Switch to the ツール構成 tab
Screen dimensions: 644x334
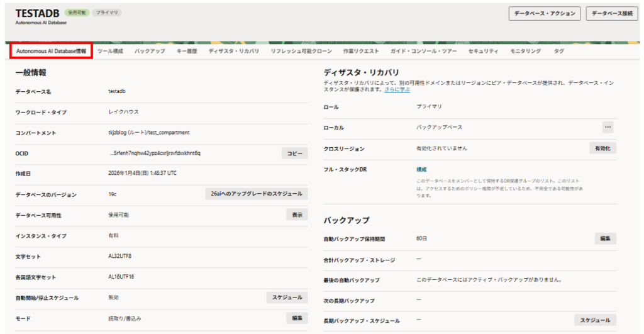pos(110,51)
